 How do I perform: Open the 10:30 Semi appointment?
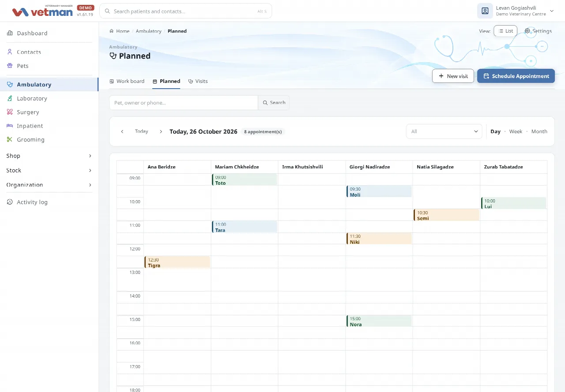[x=446, y=215]
